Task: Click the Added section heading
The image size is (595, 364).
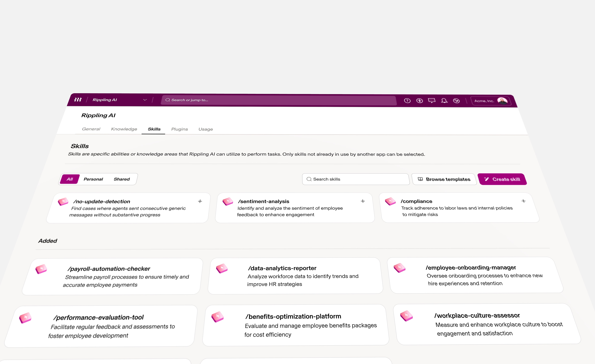Action: coord(48,241)
